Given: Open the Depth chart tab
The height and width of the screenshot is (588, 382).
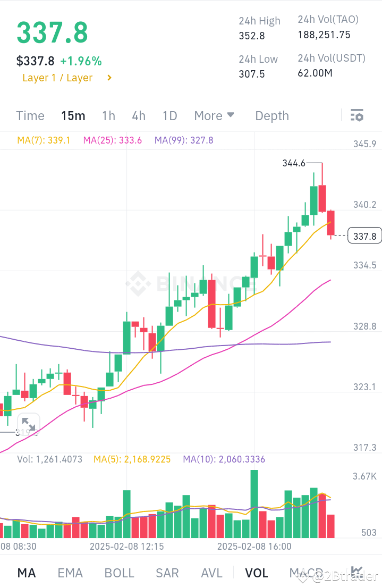Looking at the screenshot, I should click(272, 115).
